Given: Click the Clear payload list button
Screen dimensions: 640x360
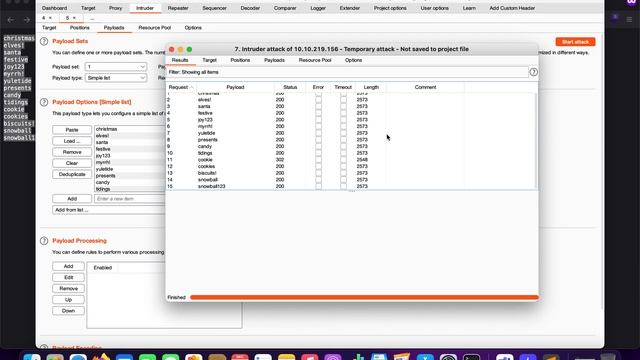Looking at the screenshot, I should tap(72, 163).
